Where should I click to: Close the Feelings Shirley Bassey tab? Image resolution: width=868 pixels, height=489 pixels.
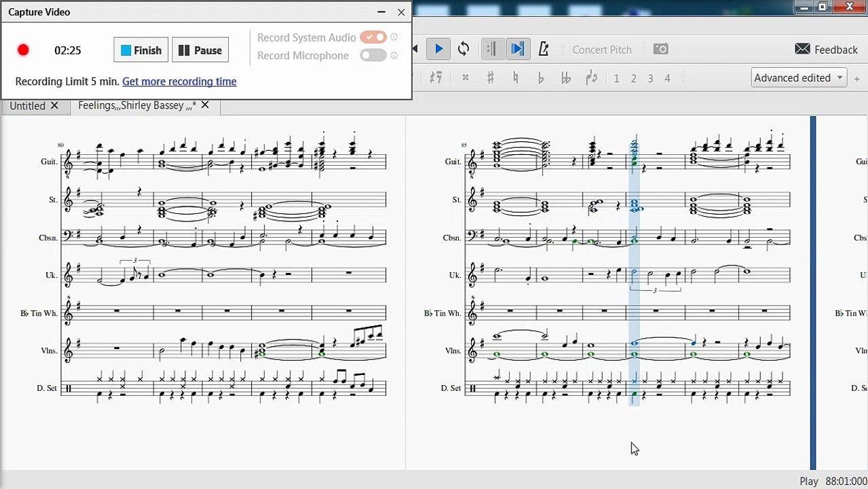click(x=205, y=105)
